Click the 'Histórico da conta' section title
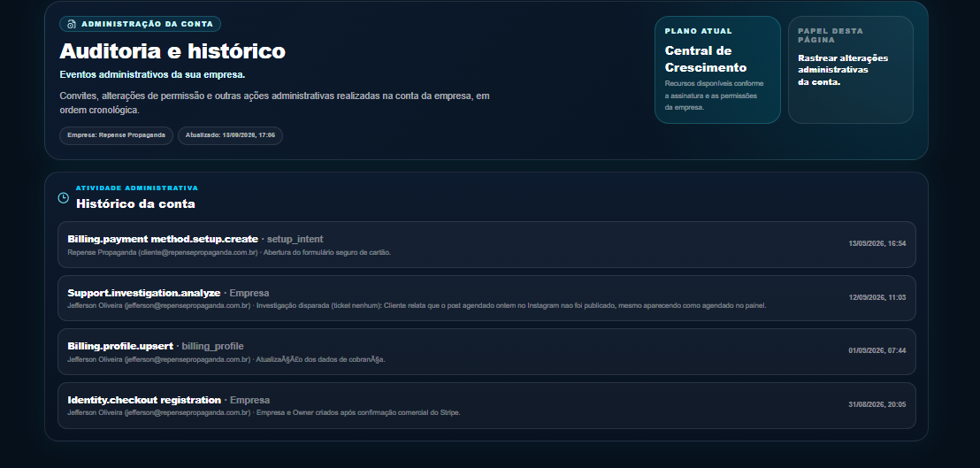 135,203
